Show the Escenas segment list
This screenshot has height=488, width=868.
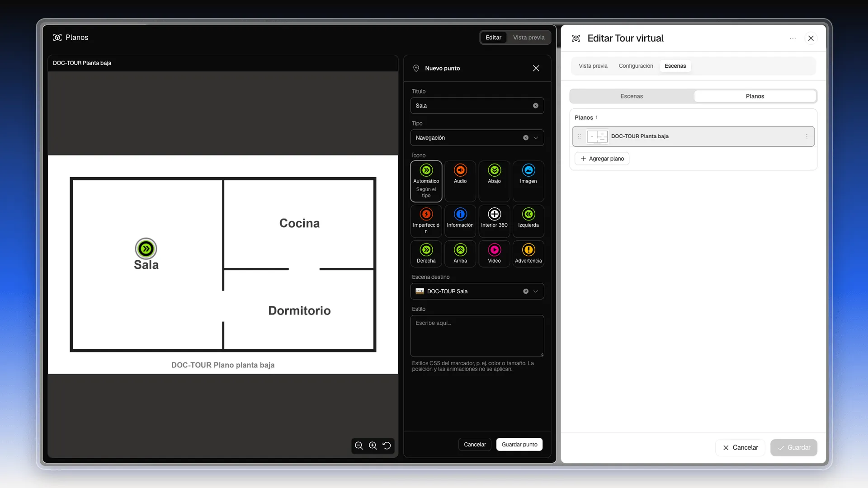632,96
